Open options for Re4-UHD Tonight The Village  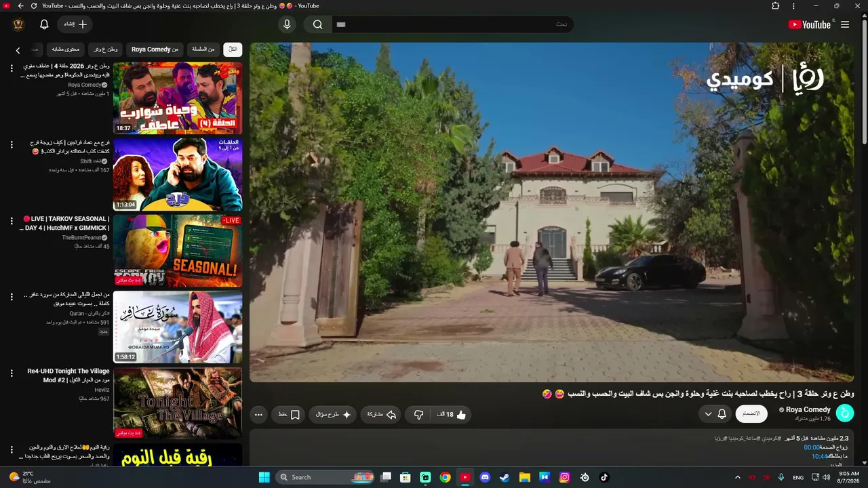(12, 373)
